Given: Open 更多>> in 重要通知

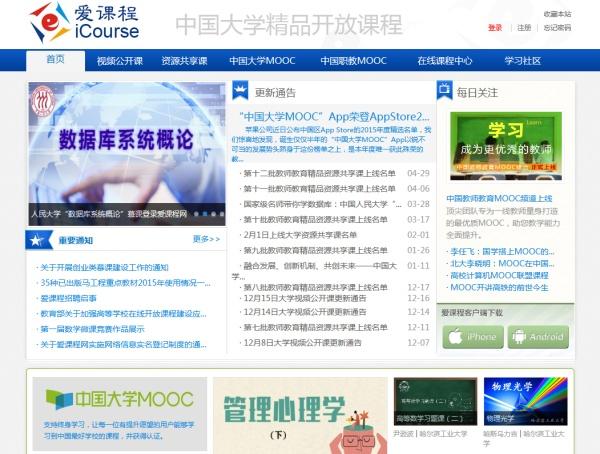Looking at the screenshot, I should [x=207, y=239].
